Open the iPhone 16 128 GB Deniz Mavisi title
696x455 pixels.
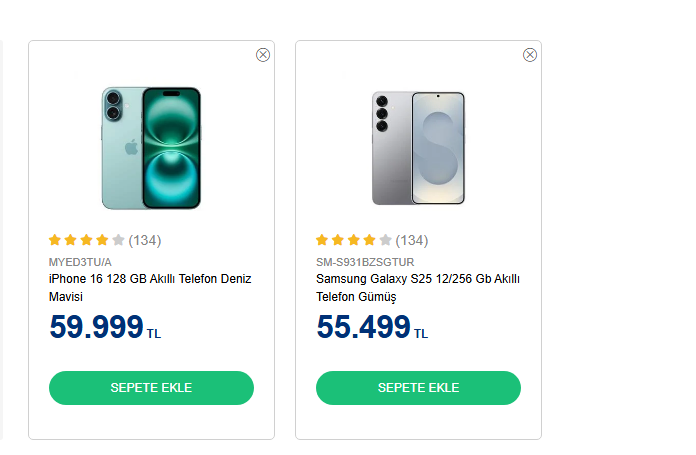(x=150, y=288)
